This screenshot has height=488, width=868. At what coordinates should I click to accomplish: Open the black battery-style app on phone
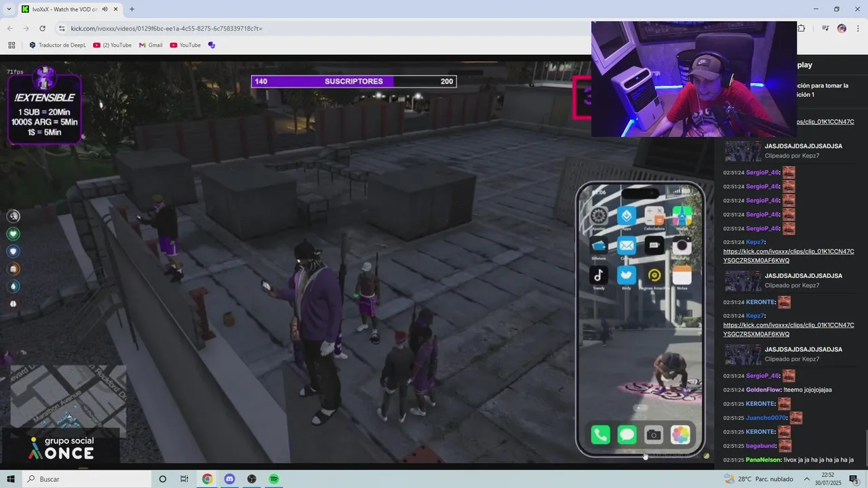coord(654,246)
